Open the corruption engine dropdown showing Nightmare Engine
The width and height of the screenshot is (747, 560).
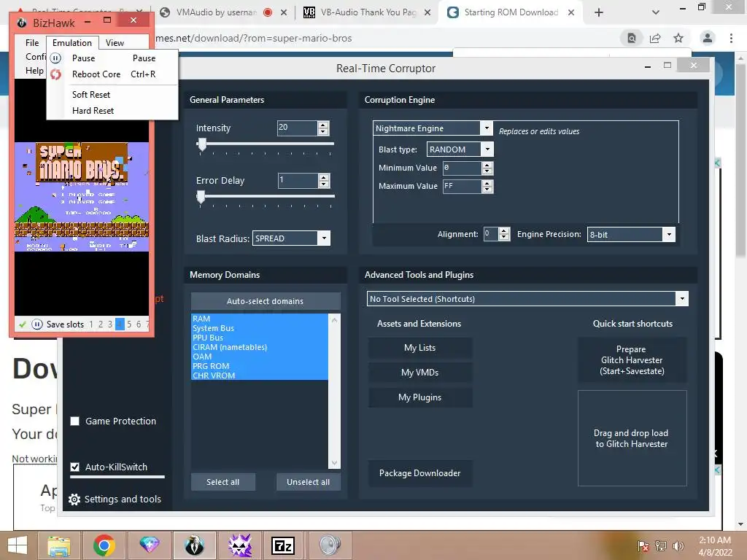tap(487, 128)
